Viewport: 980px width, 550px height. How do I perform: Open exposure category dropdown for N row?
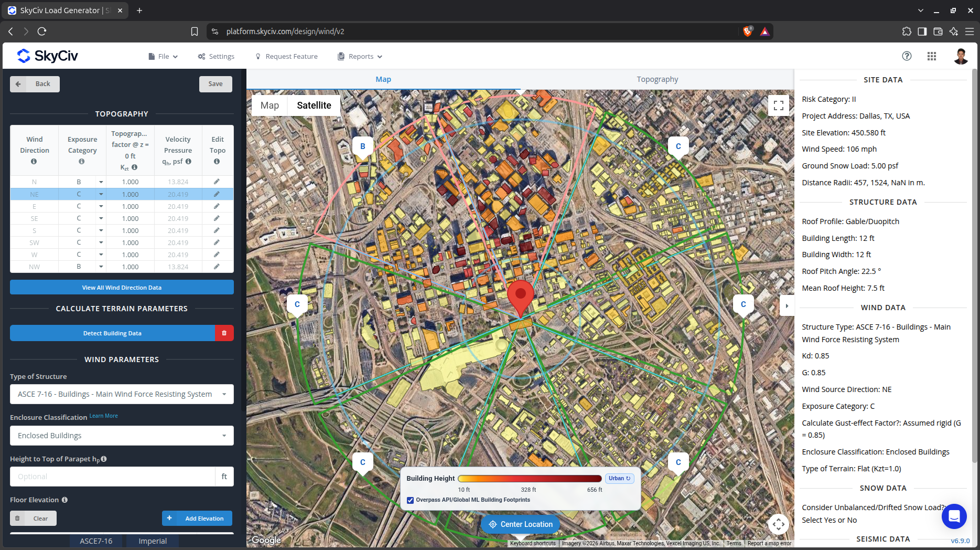pos(101,182)
